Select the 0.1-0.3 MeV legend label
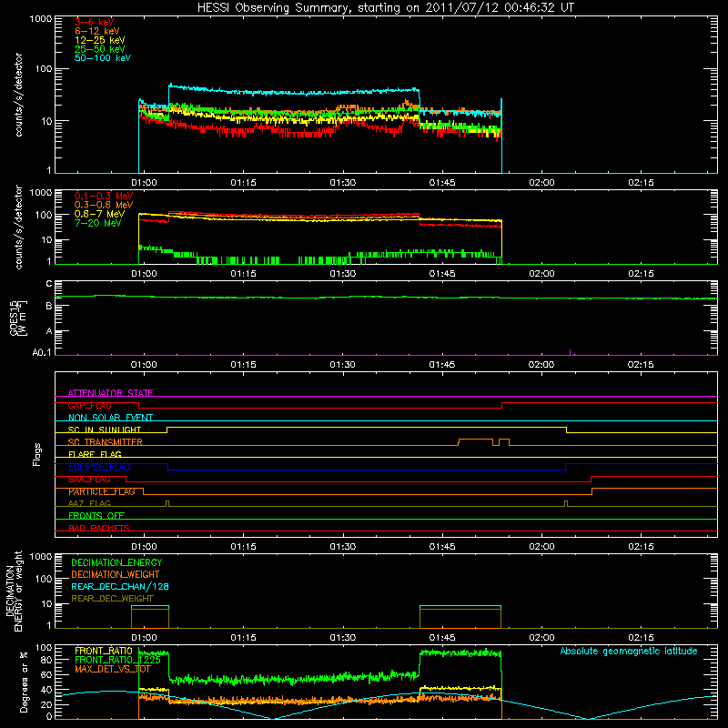This screenshot has width=728, height=728. point(104,196)
